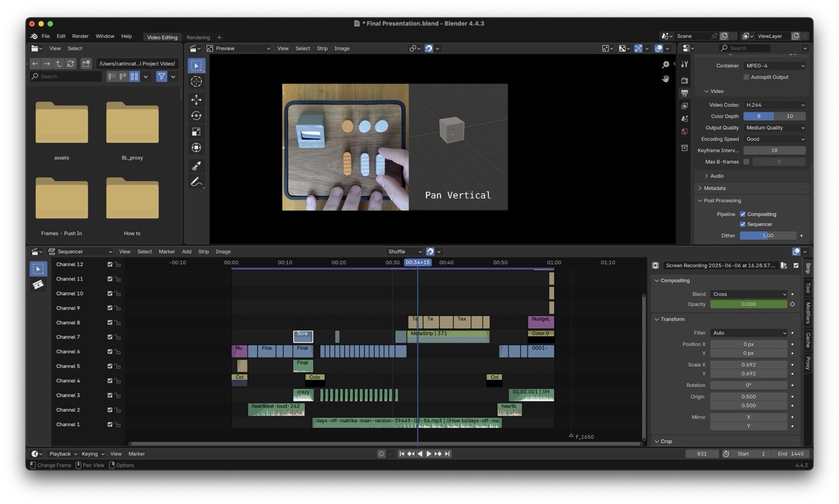Viewport: 839px width, 504px height.
Task: Jump to the end frame
Action: click(448, 454)
